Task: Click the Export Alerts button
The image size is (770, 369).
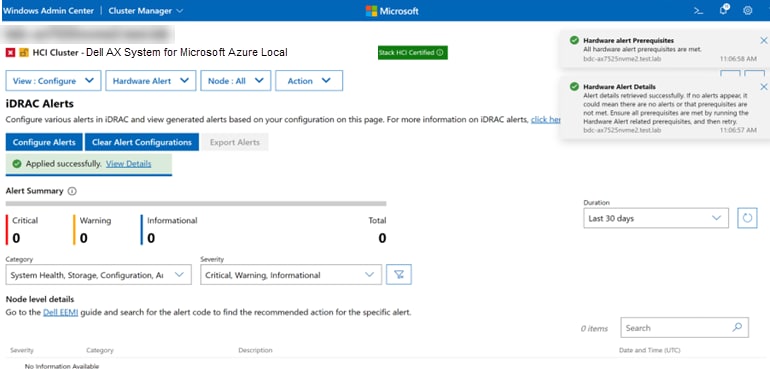Action: (235, 142)
